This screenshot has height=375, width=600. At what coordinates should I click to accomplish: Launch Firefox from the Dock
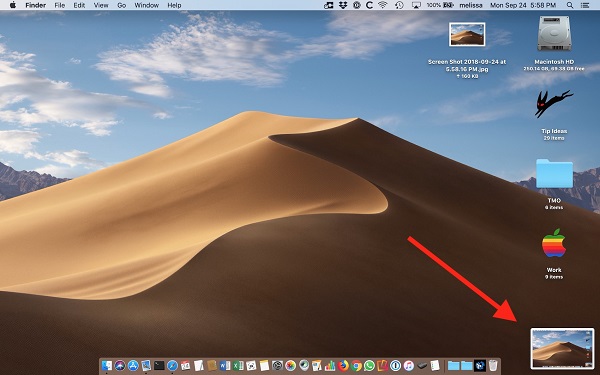tap(343, 366)
